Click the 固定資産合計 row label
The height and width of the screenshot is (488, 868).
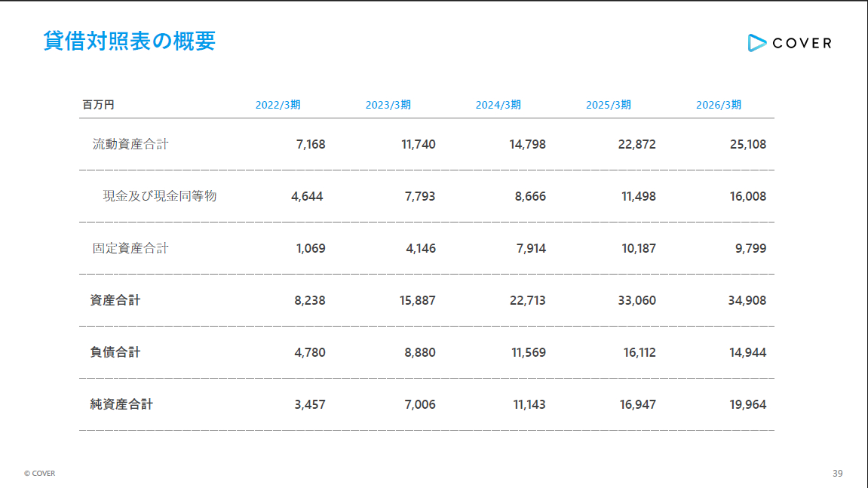coord(130,248)
